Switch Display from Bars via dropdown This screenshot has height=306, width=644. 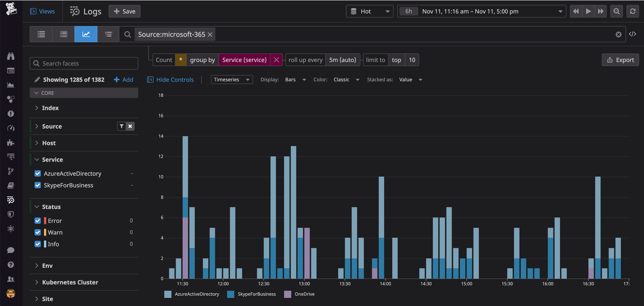tap(296, 79)
